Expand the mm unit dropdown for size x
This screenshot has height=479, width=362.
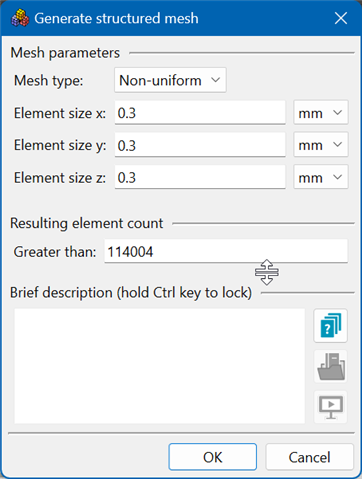[x=321, y=113]
